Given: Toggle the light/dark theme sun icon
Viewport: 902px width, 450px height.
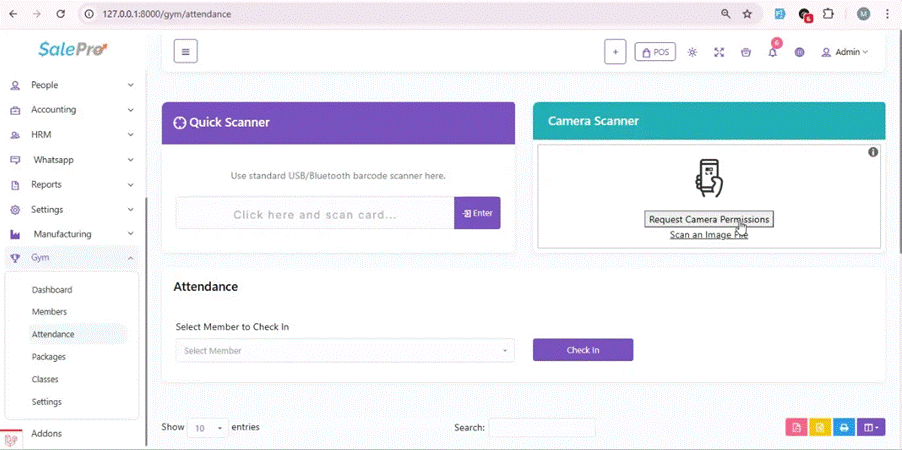Looking at the screenshot, I should (692, 52).
